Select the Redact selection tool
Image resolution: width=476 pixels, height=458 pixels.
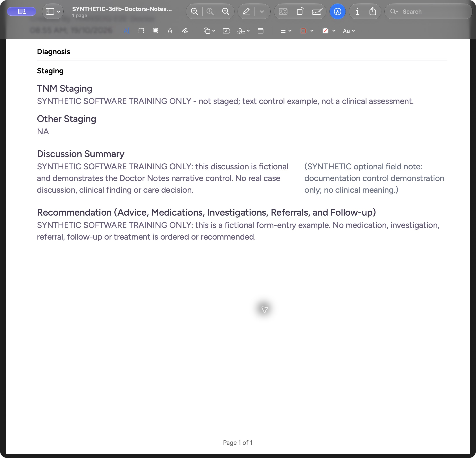point(155,31)
